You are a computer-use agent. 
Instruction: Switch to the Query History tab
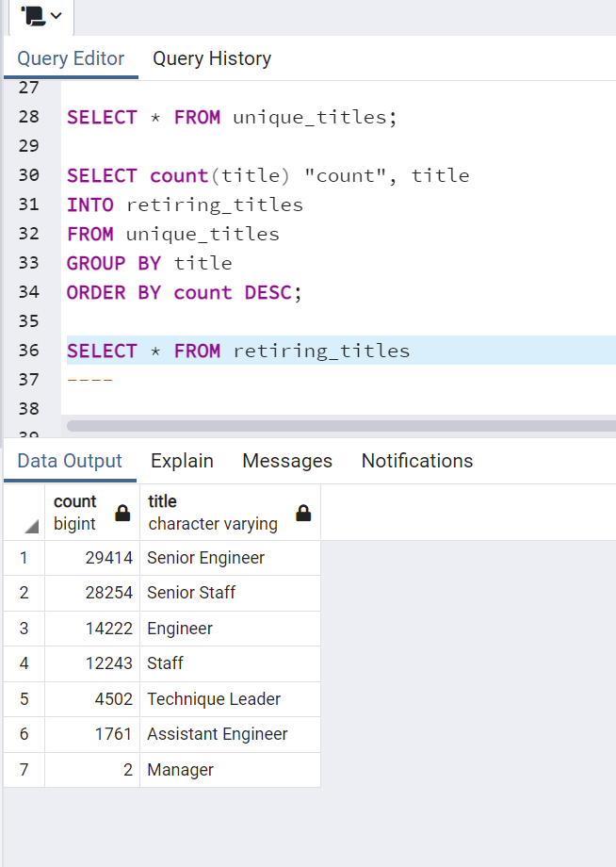[211, 58]
